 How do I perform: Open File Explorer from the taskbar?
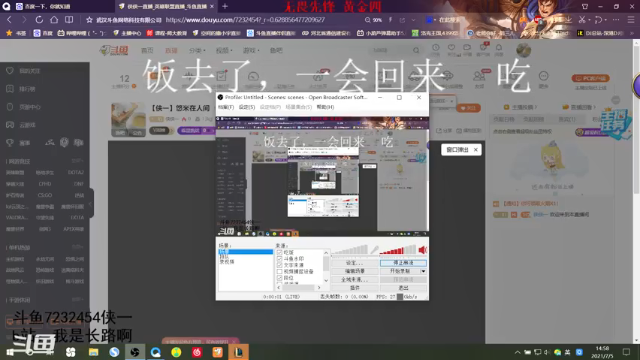[x=93, y=351]
